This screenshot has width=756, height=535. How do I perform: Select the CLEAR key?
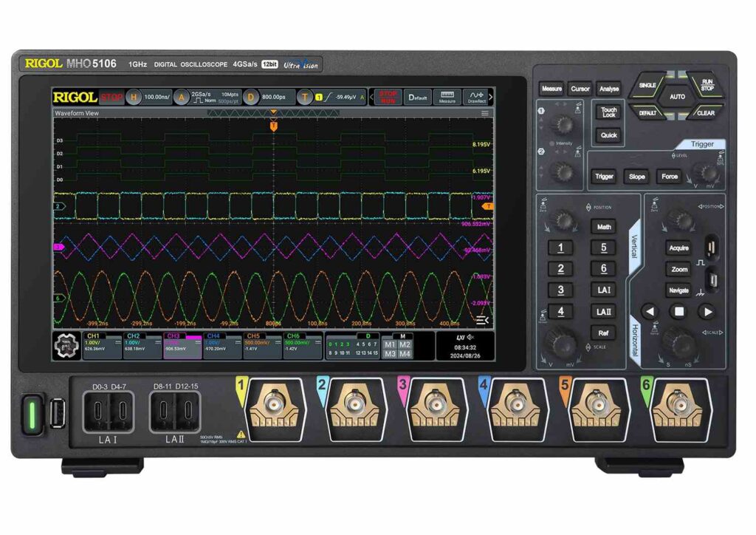click(x=705, y=113)
